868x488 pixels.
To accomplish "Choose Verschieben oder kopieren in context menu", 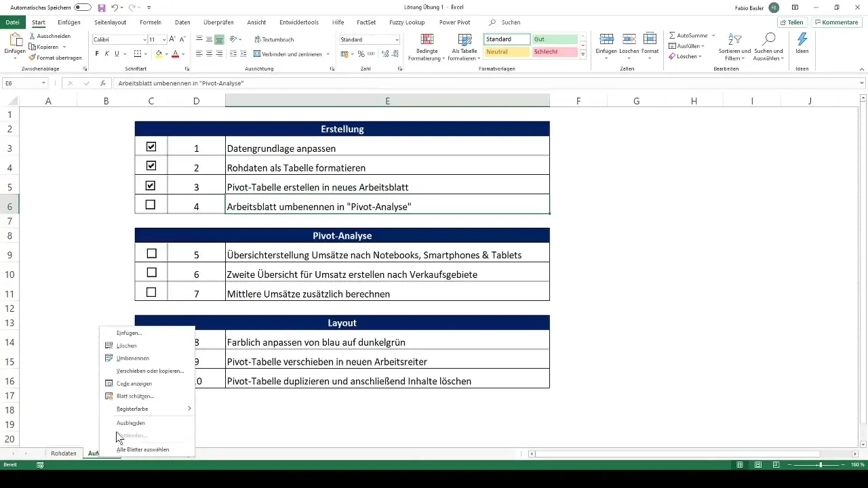I will pyautogui.click(x=150, y=371).
